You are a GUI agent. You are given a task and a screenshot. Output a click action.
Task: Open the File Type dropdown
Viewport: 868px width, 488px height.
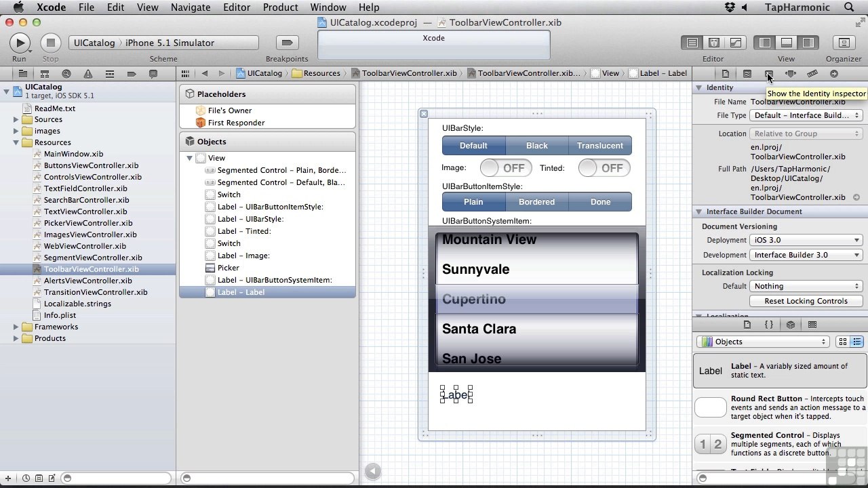[x=806, y=115]
